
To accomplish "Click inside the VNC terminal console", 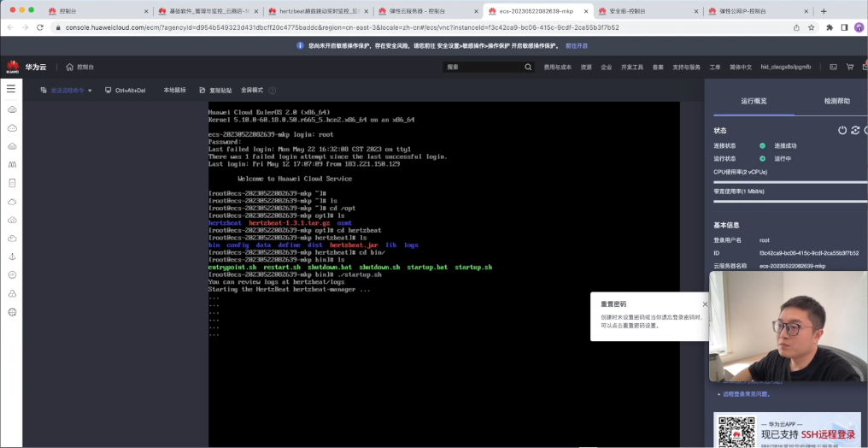I will click(443, 274).
